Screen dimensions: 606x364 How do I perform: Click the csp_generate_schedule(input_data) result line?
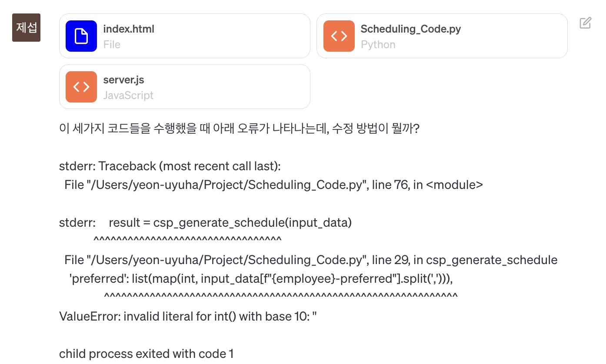pos(230,223)
